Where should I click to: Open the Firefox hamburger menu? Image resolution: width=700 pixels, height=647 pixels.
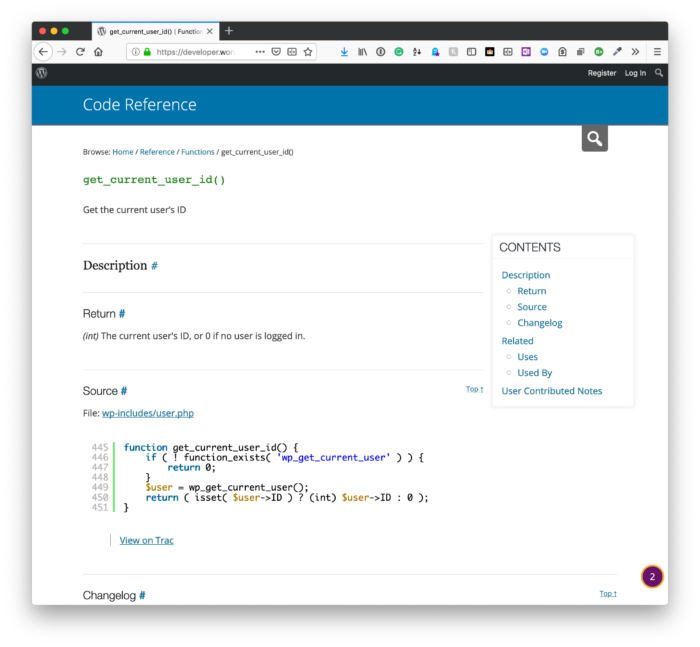[x=657, y=52]
